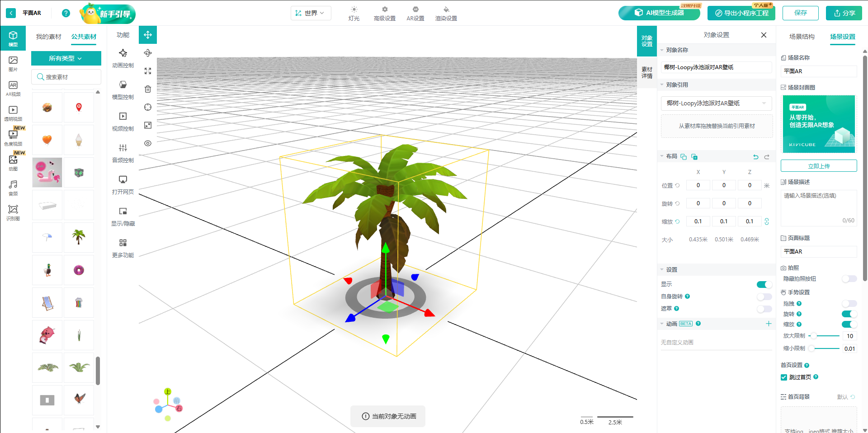Image resolution: width=868 pixels, height=433 pixels.
Task: Open the 世界 coordinate space dropdown
Action: (311, 13)
